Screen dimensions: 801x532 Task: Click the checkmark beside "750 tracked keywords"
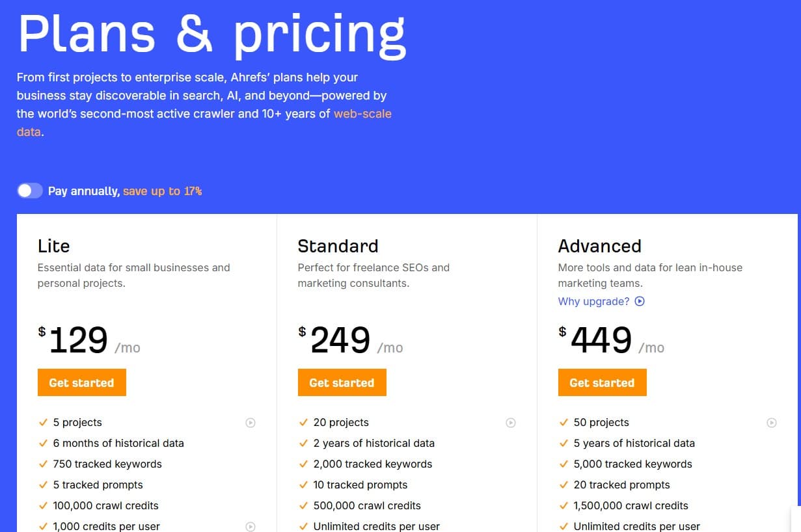click(x=44, y=464)
